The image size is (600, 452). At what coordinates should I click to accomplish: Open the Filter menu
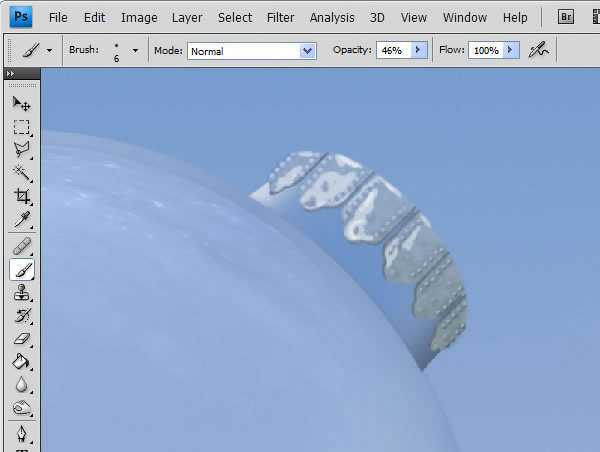pos(280,18)
